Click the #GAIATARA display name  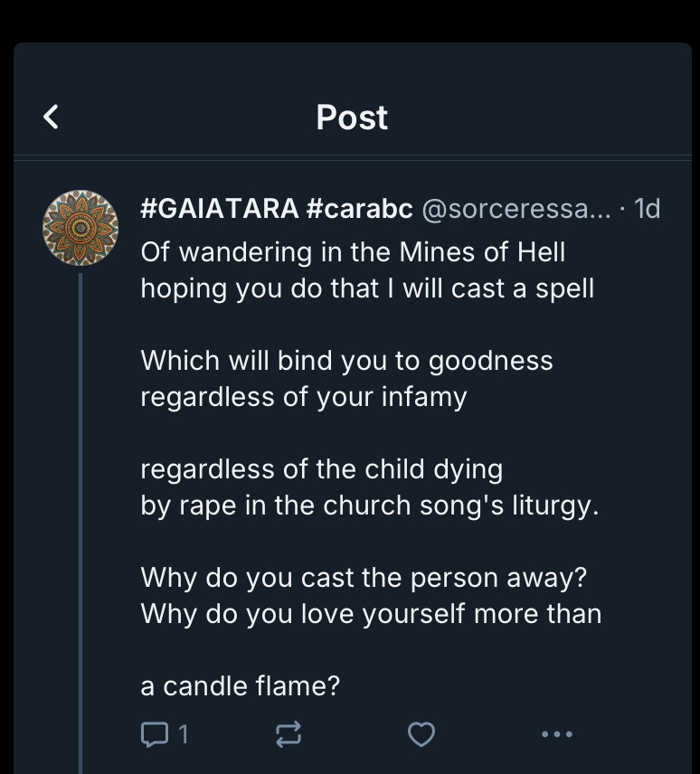click(220, 209)
